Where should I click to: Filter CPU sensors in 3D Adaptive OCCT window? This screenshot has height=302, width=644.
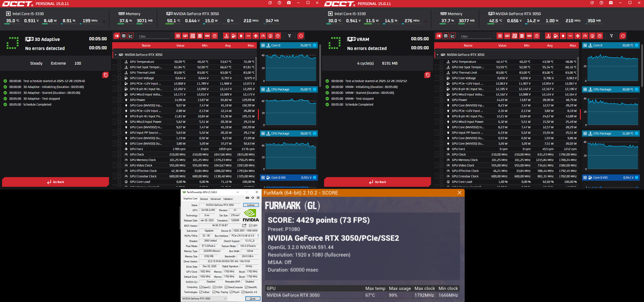coord(178,36)
